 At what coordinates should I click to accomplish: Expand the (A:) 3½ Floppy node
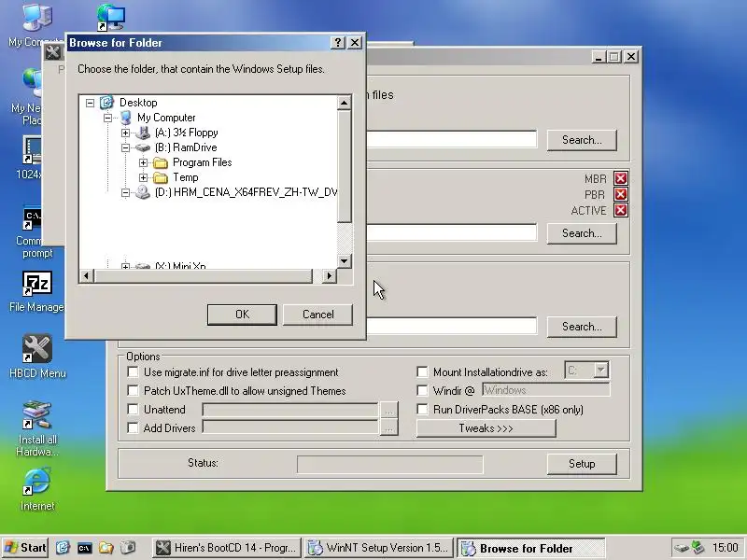[125, 133]
